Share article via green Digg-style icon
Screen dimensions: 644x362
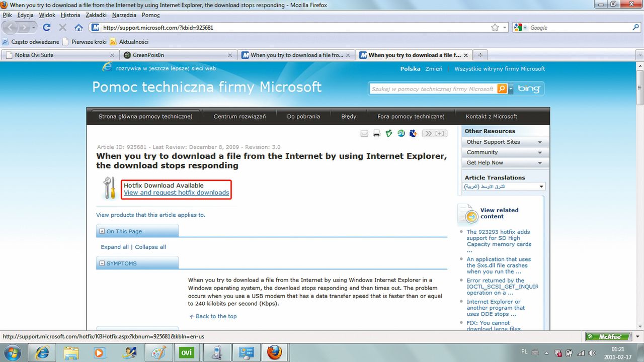click(x=389, y=133)
